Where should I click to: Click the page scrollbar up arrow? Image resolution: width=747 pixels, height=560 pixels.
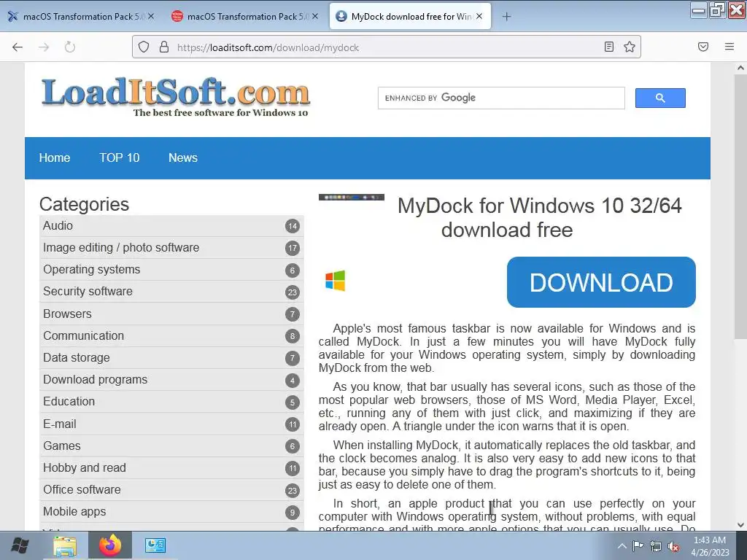tap(740, 68)
